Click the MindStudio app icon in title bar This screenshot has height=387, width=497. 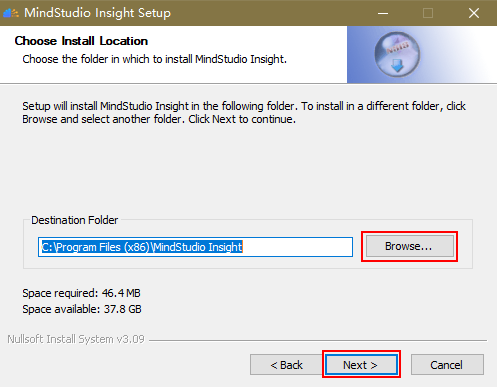[x=11, y=13]
